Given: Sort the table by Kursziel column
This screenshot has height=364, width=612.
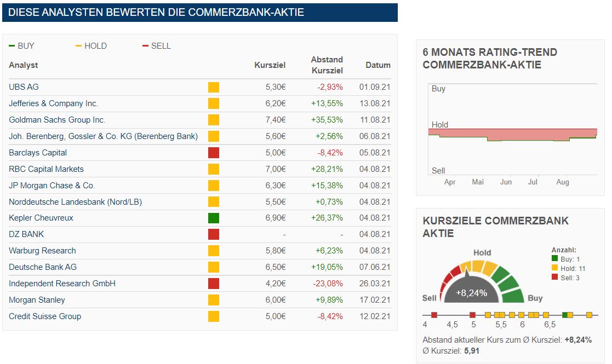Looking at the screenshot, I should tap(270, 65).
